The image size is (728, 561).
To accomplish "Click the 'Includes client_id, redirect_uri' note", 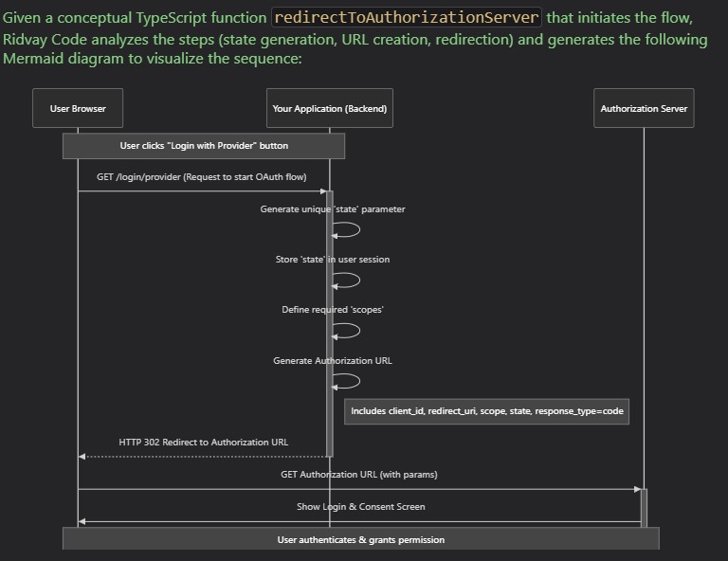I will 486,411.
